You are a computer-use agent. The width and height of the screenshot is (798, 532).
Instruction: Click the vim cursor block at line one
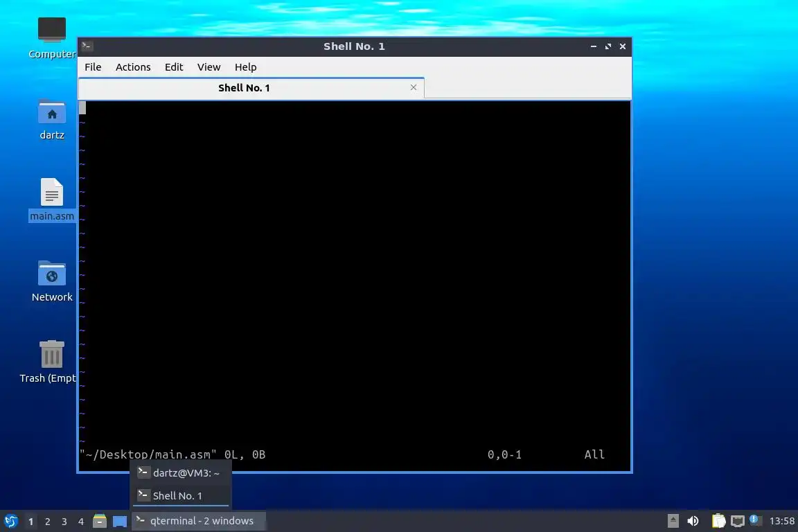point(82,107)
